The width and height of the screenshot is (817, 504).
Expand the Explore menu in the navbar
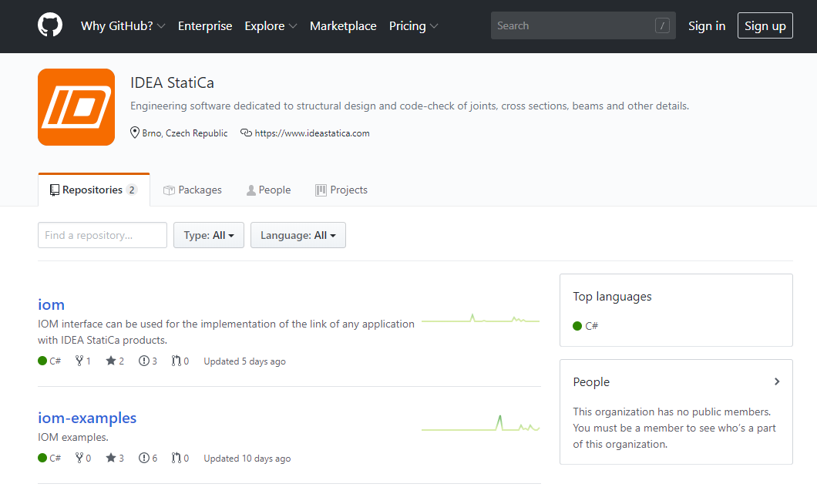click(x=271, y=25)
